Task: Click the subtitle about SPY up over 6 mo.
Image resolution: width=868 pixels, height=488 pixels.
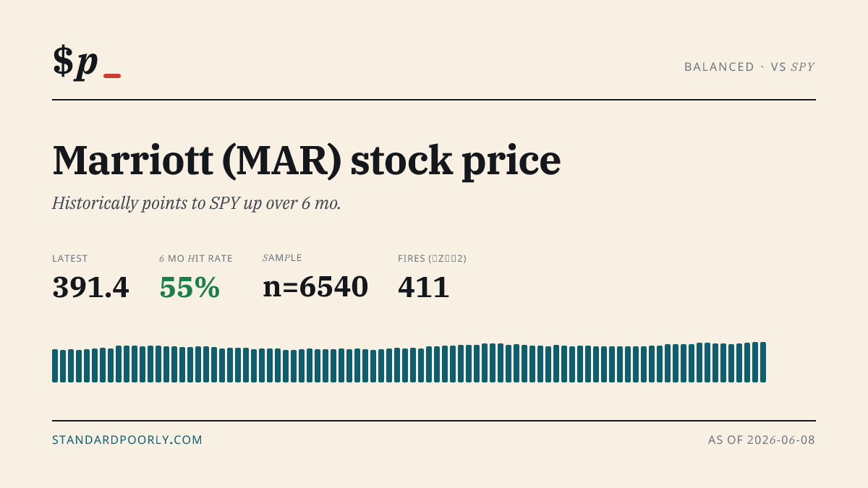Action: click(197, 203)
